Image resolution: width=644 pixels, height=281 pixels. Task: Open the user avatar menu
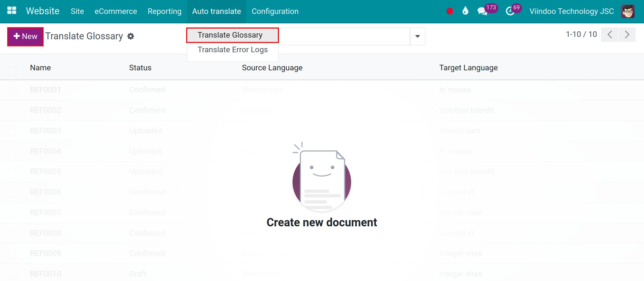(628, 11)
